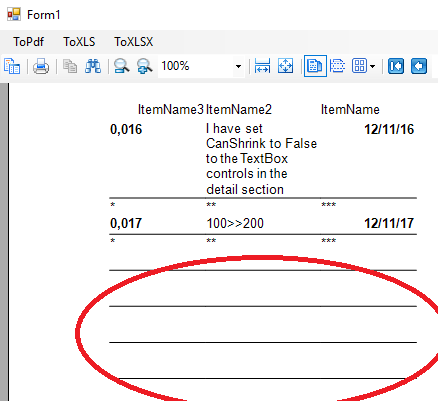Select the Fit Page icon
This screenshot has height=401, width=438.
click(x=285, y=66)
